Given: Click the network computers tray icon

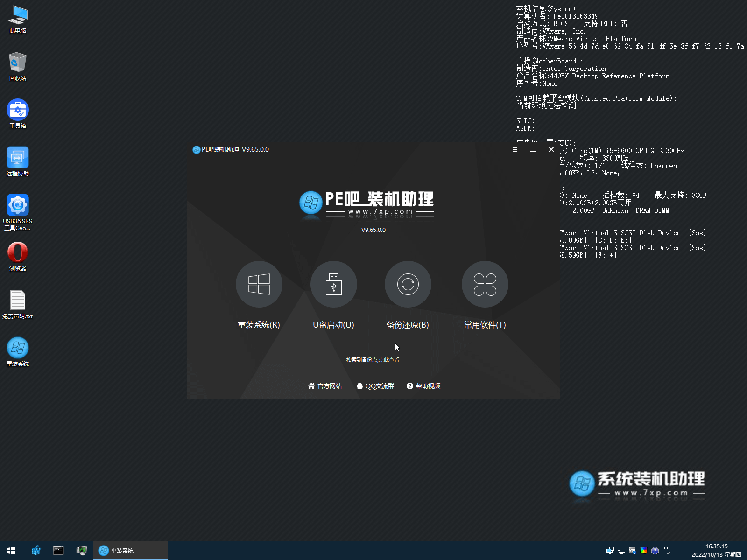Looking at the screenshot, I should (x=610, y=551).
